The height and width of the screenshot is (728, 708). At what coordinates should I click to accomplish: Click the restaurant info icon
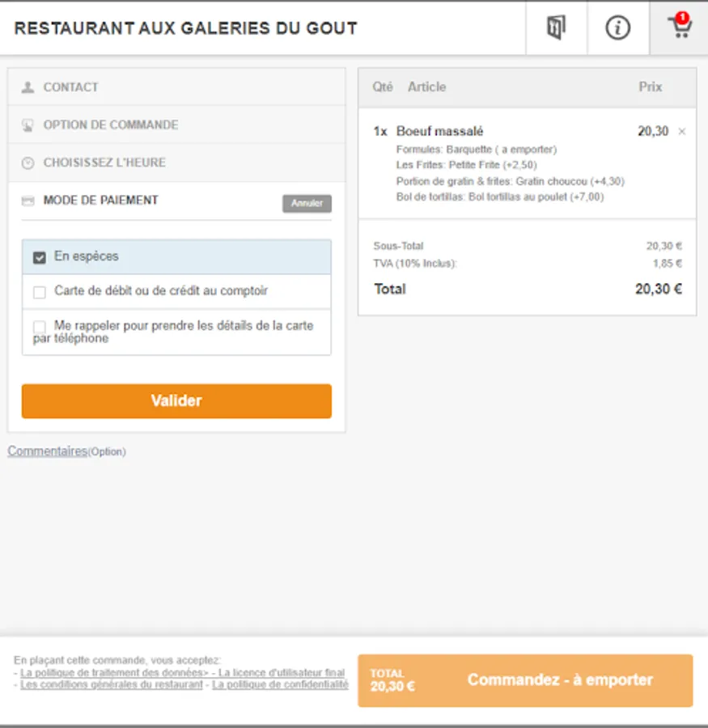click(x=618, y=28)
